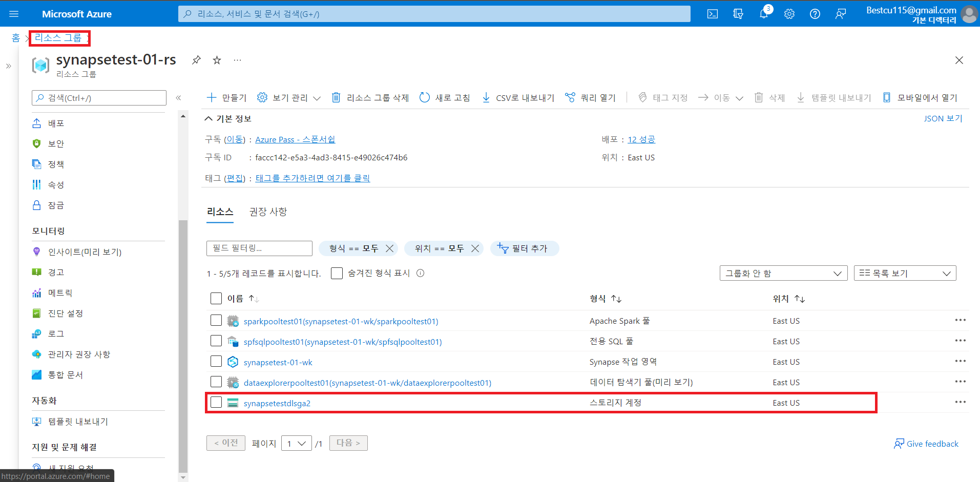This screenshot has height=482, width=980.
Task: Remove the 형식 == 모두 filter
Action: click(x=390, y=248)
